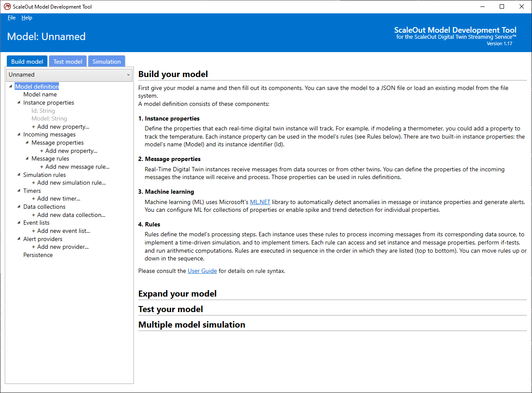532x393 pixels.
Task: Add new property under Instance properties
Action: tap(61, 127)
